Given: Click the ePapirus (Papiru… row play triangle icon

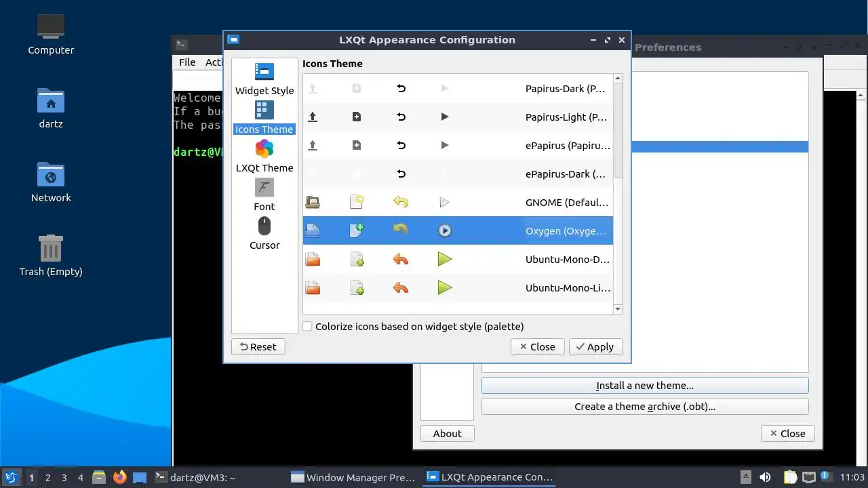Looking at the screenshot, I should (x=445, y=145).
